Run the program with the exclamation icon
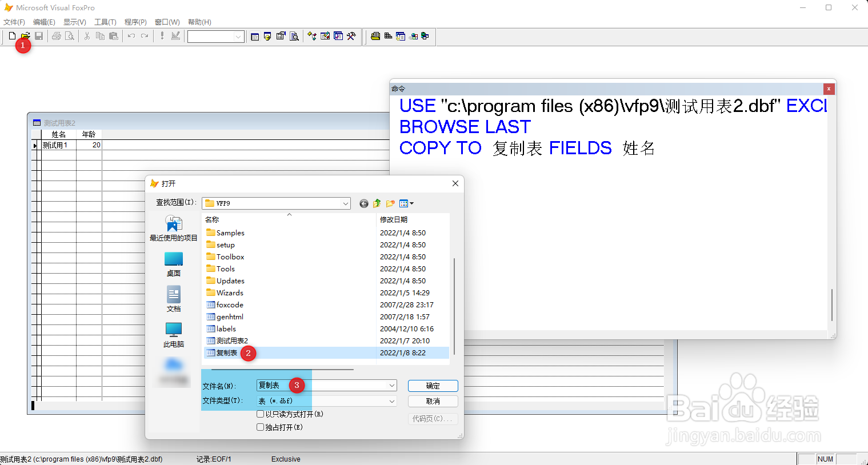868x465 pixels. (162, 35)
